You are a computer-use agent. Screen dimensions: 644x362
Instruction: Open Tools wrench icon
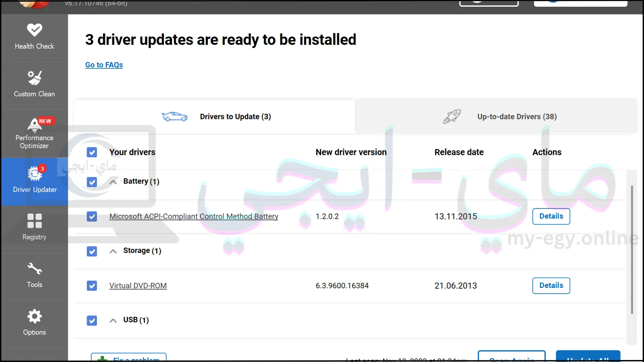click(x=34, y=268)
